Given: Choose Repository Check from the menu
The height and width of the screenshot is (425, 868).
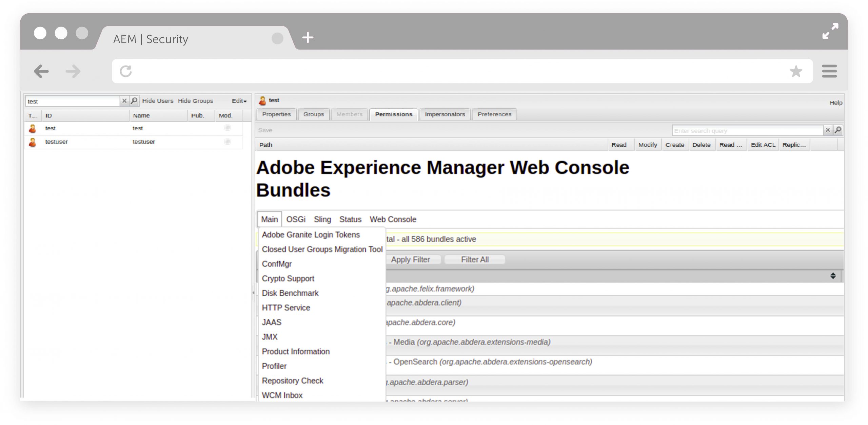Looking at the screenshot, I should click(x=293, y=381).
